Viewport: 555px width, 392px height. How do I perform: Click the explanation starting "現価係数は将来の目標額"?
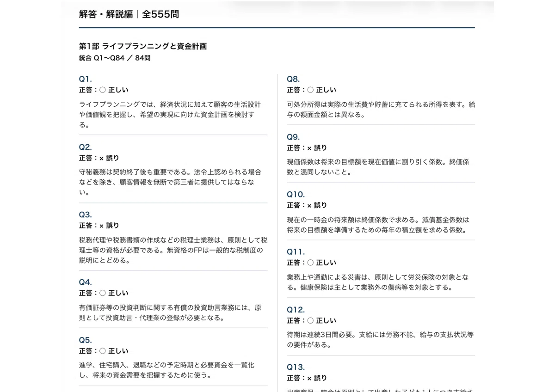click(x=378, y=167)
